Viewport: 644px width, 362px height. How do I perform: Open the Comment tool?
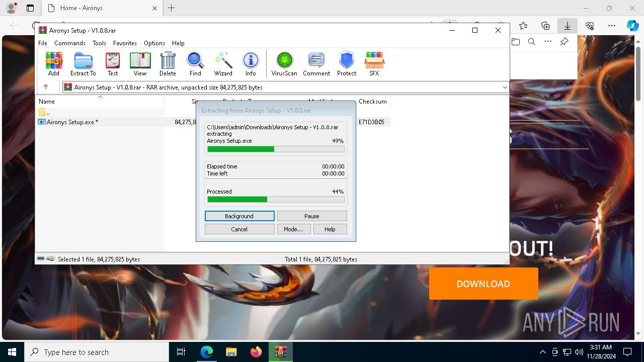(x=316, y=64)
